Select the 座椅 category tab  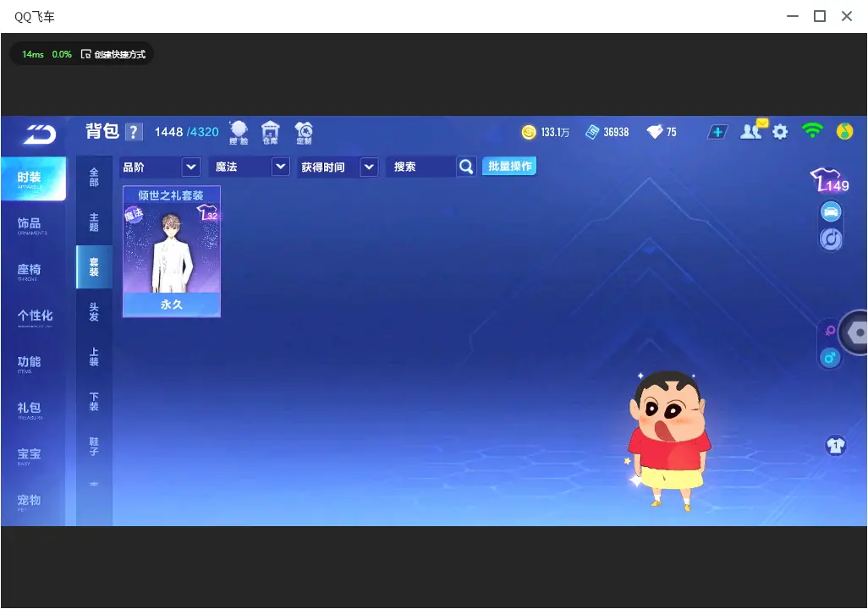click(32, 272)
